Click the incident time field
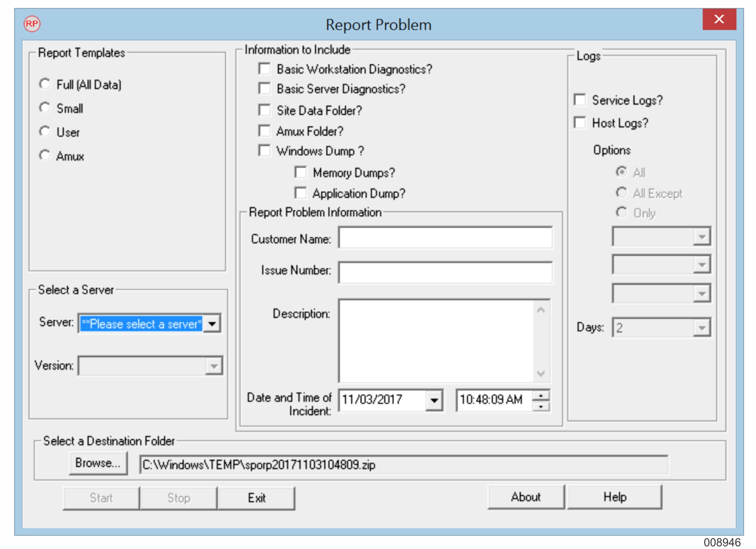The height and width of the screenshot is (549, 756). point(495,400)
